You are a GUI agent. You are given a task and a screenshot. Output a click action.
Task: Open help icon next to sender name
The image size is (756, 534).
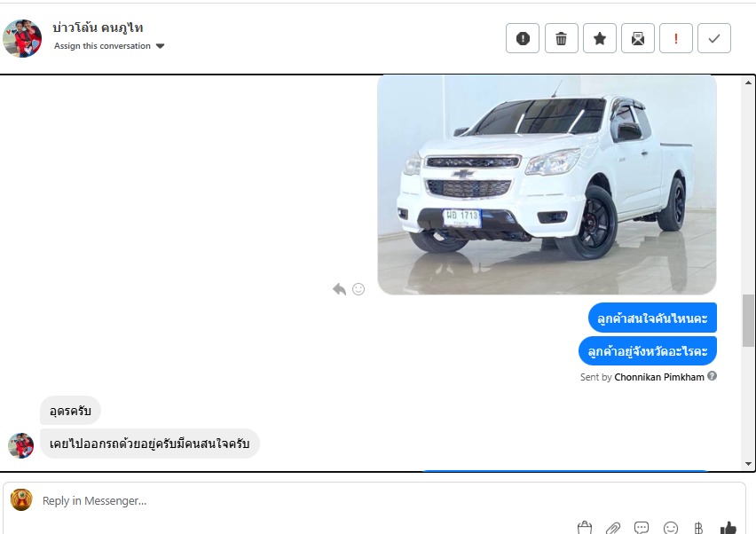[x=712, y=376]
